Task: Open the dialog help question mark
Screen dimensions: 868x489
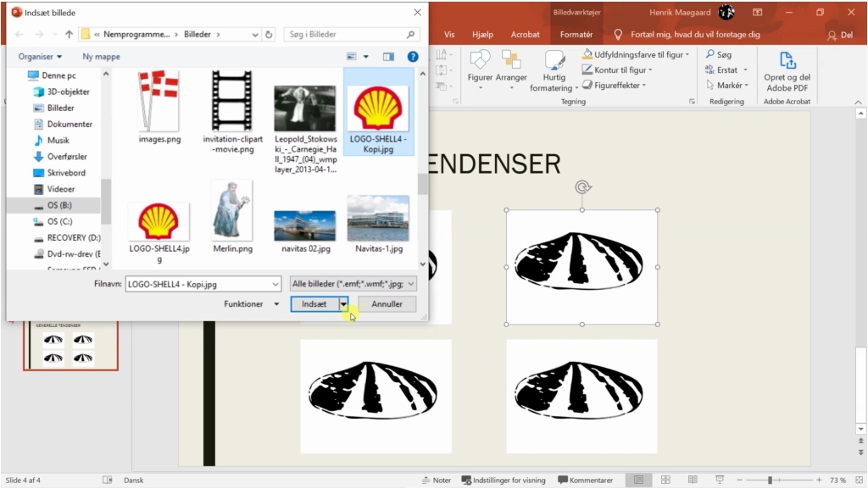Action: pos(413,57)
